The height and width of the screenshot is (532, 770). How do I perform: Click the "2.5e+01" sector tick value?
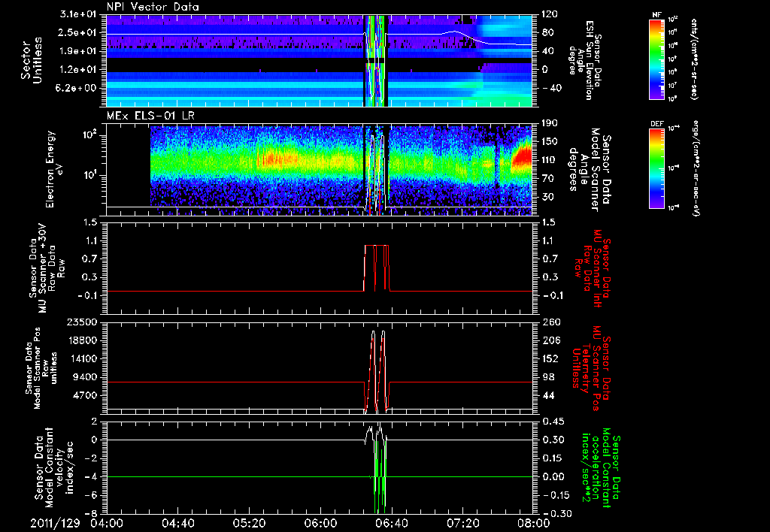(77, 33)
